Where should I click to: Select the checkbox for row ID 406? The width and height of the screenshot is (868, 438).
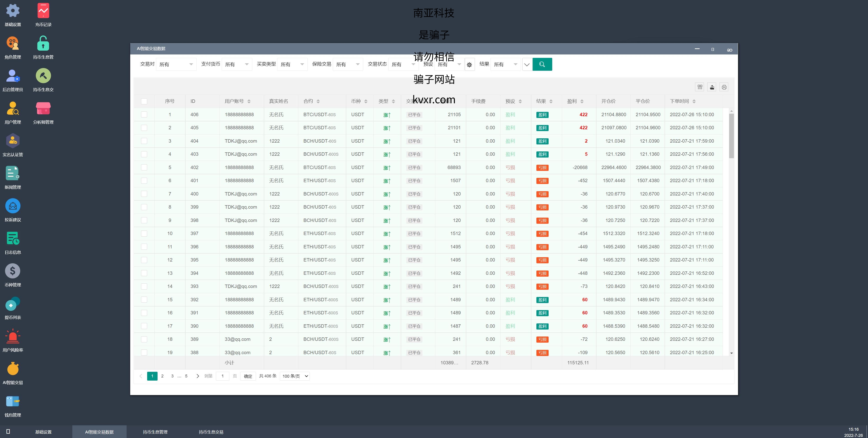coord(144,115)
